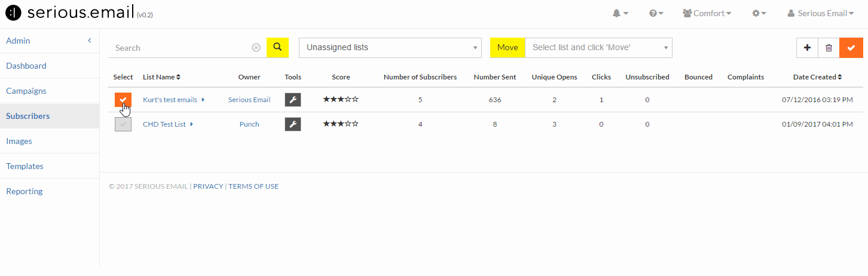Check the CHD Test List checkbox
The width and height of the screenshot is (868, 276).
[x=123, y=124]
